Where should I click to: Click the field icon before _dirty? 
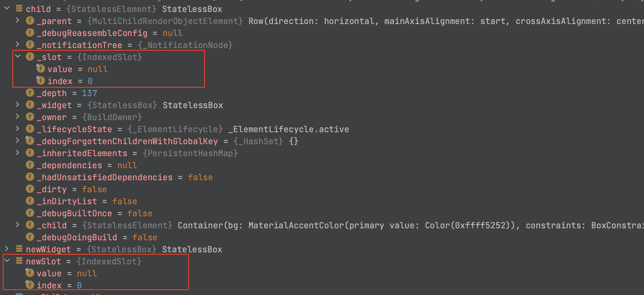click(30, 189)
